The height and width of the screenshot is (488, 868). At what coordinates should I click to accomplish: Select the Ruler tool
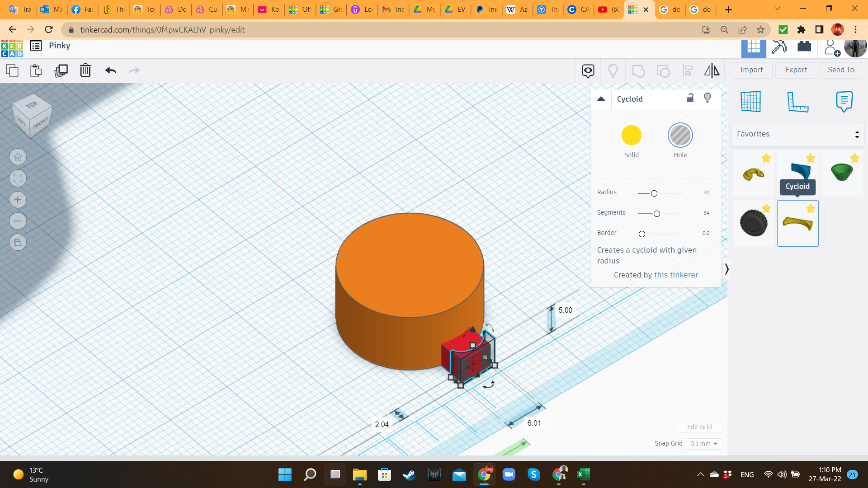797,101
